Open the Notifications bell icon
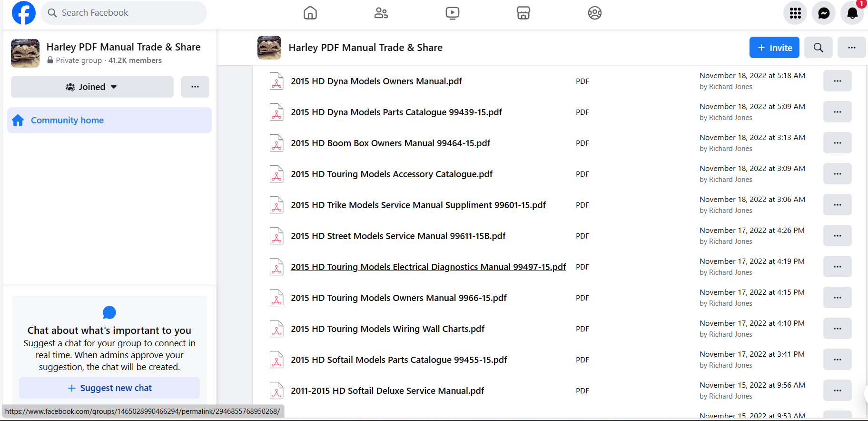 852,13
